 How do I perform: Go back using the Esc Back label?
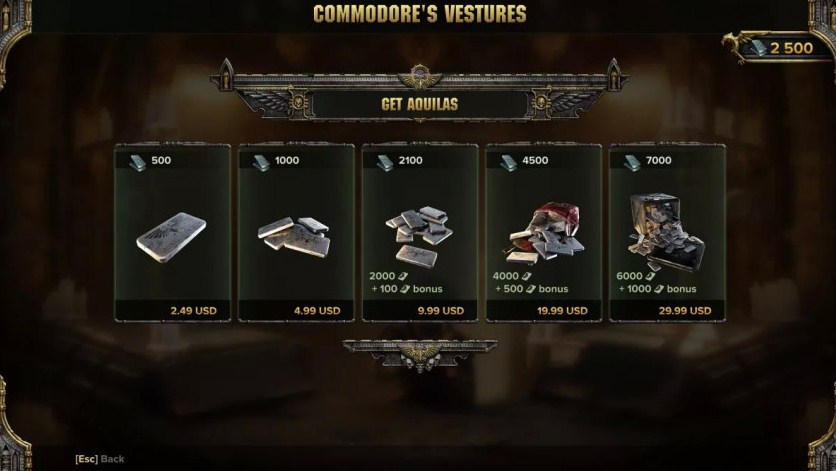point(100,459)
